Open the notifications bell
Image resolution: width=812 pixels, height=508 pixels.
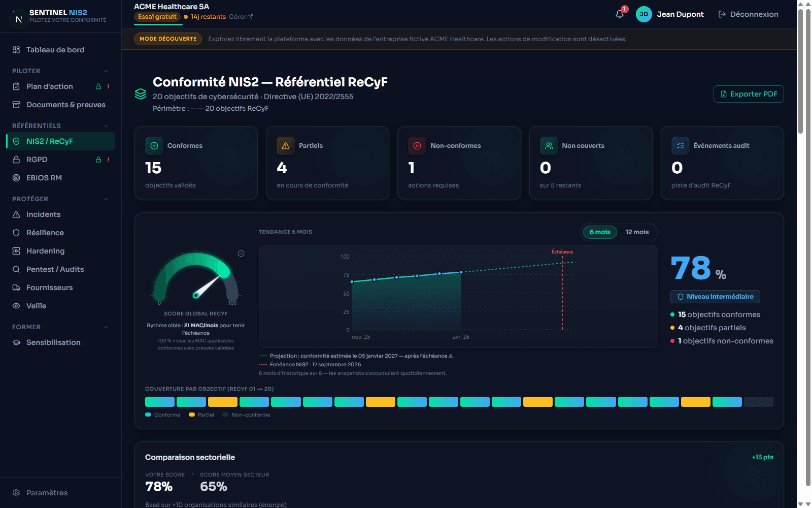point(620,14)
